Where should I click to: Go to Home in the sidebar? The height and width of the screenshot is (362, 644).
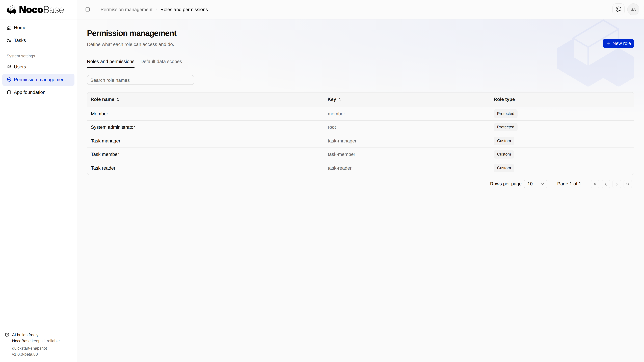click(38, 28)
